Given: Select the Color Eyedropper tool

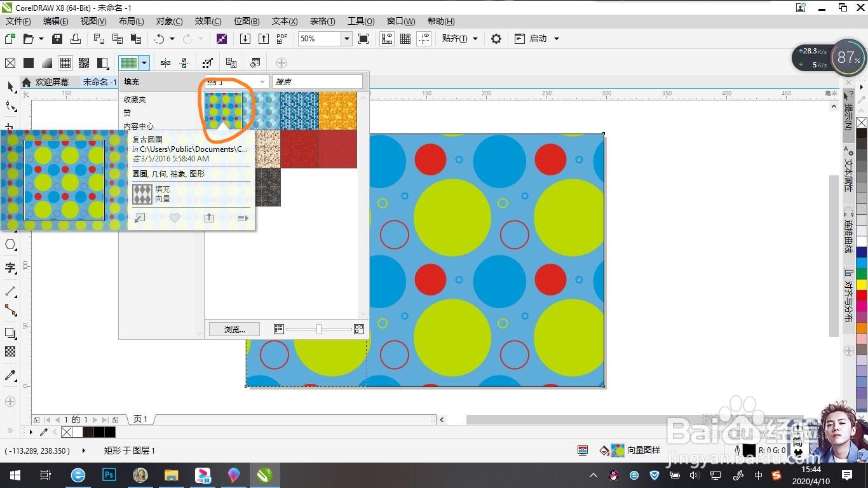Looking at the screenshot, I should tap(10, 375).
